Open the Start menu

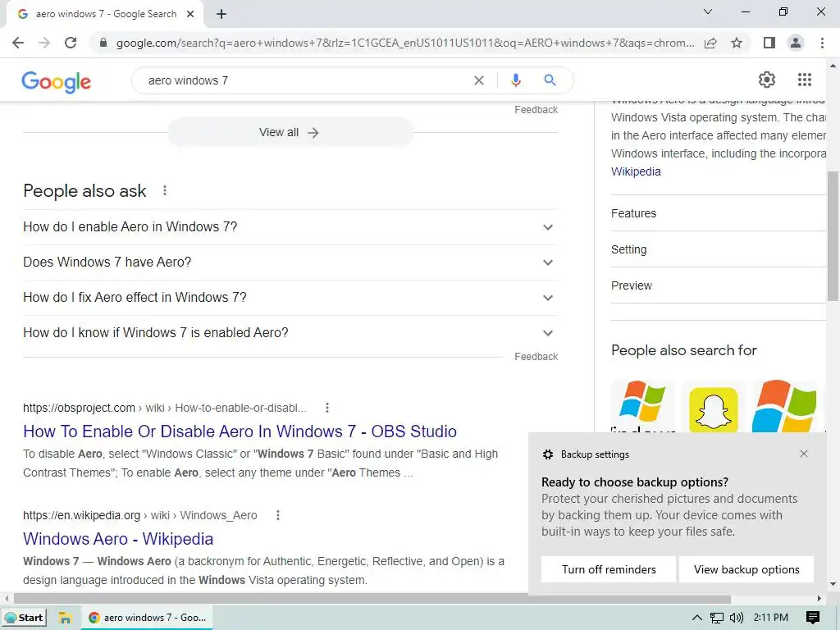pos(24,618)
